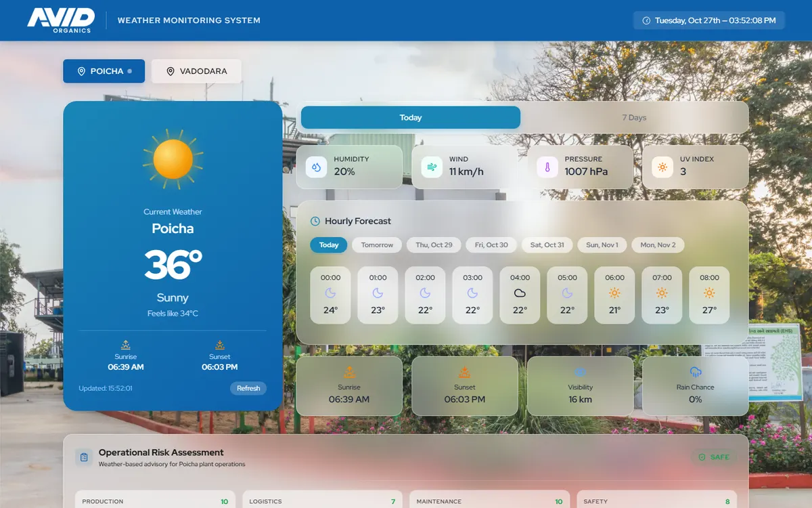Click the 16 km visibility value

point(580,400)
